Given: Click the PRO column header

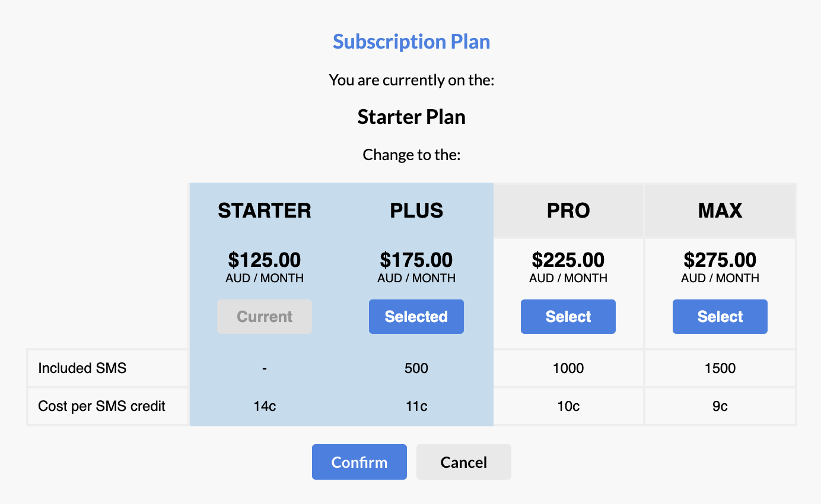Looking at the screenshot, I should click(x=568, y=210).
